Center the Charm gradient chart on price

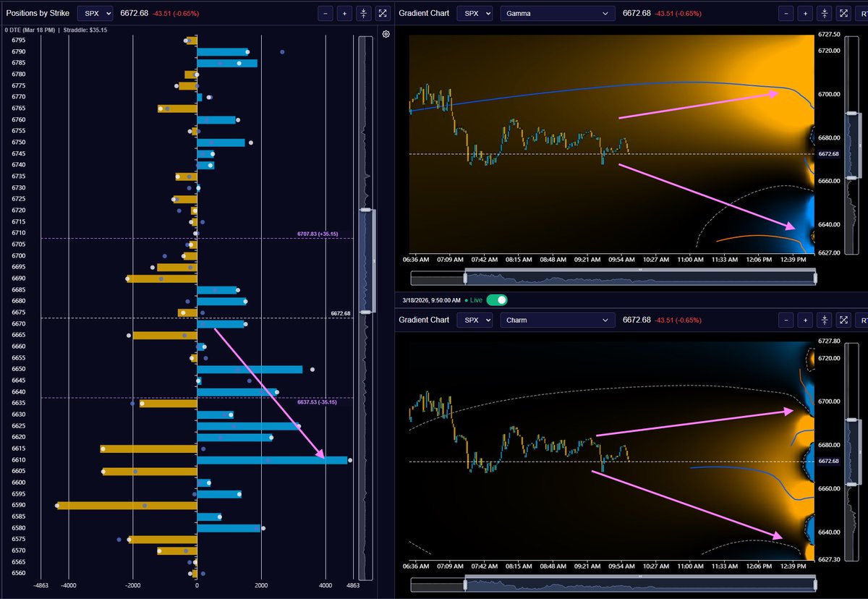coord(824,320)
